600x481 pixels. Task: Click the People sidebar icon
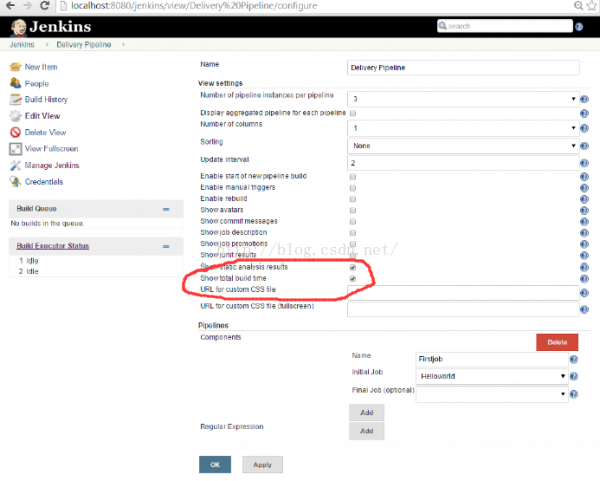(x=15, y=83)
